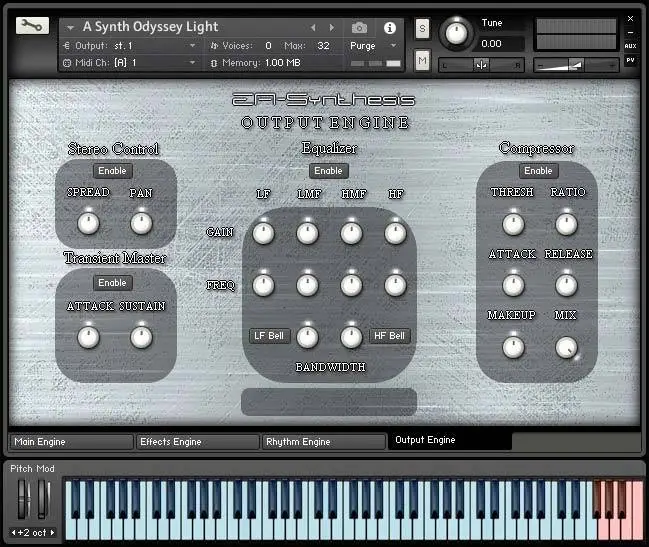Click the HMF FREQ knob
649x547 pixels.
pos(351,285)
